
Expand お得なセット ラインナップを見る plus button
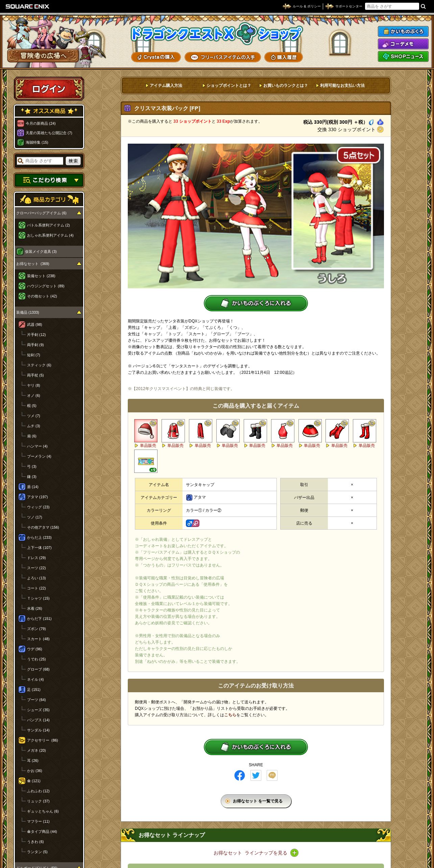(x=294, y=853)
